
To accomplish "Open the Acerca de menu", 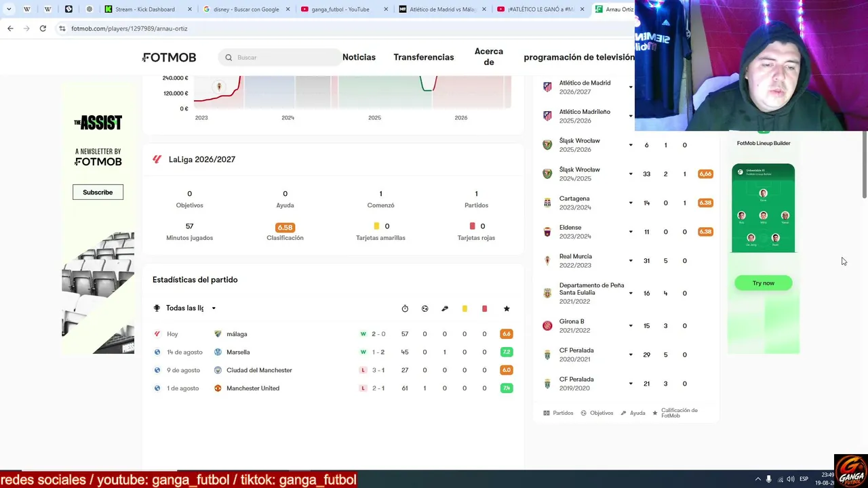I will [x=489, y=57].
